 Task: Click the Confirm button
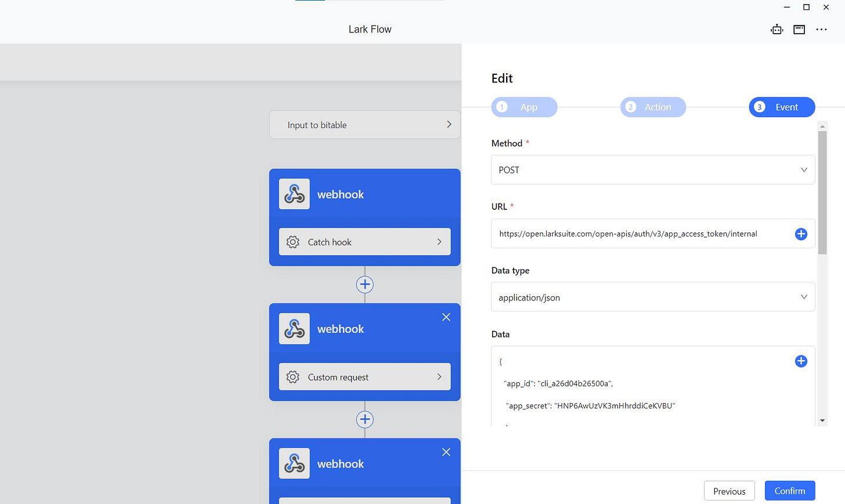tap(790, 491)
